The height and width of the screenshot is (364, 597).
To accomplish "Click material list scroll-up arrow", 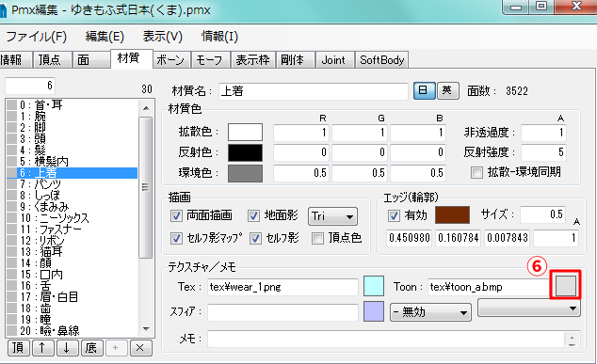I will (146, 108).
